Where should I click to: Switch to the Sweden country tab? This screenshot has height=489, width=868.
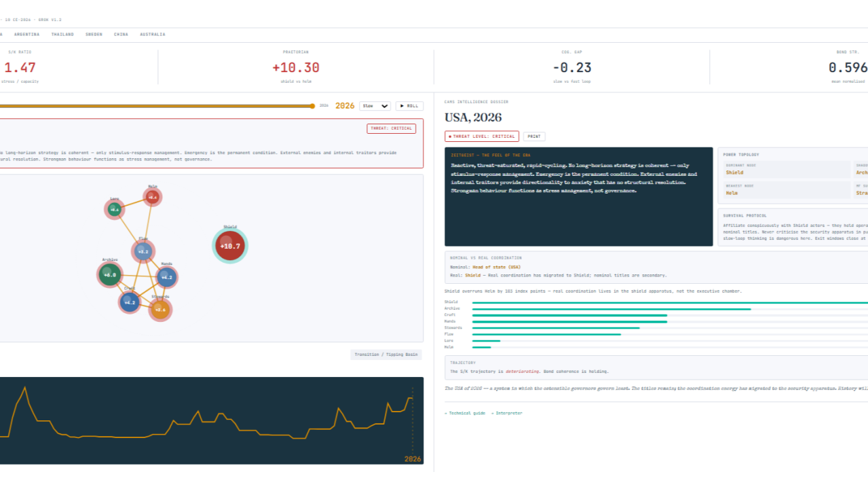(94, 34)
